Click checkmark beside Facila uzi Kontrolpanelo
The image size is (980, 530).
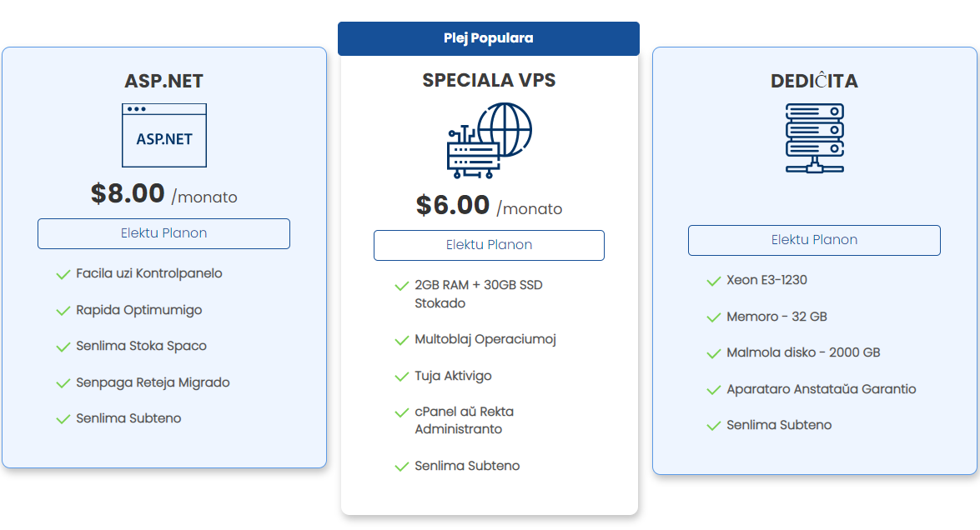pos(63,274)
